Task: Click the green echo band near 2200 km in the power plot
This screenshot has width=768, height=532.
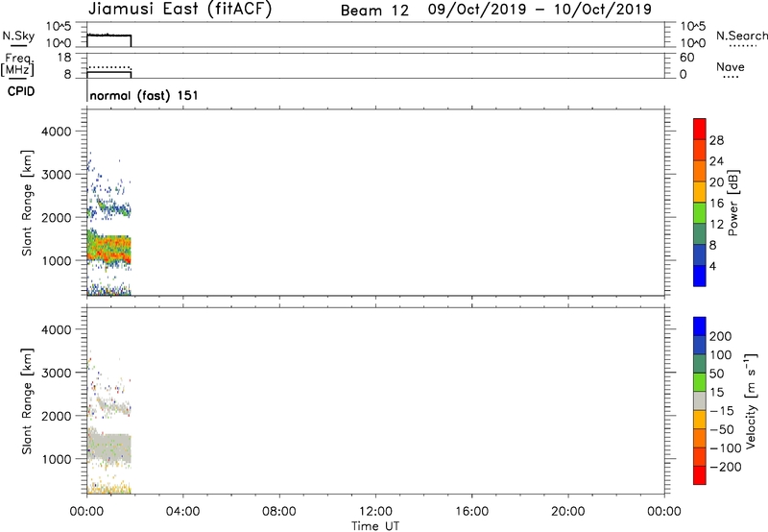Action: pyautogui.click(x=112, y=208)
